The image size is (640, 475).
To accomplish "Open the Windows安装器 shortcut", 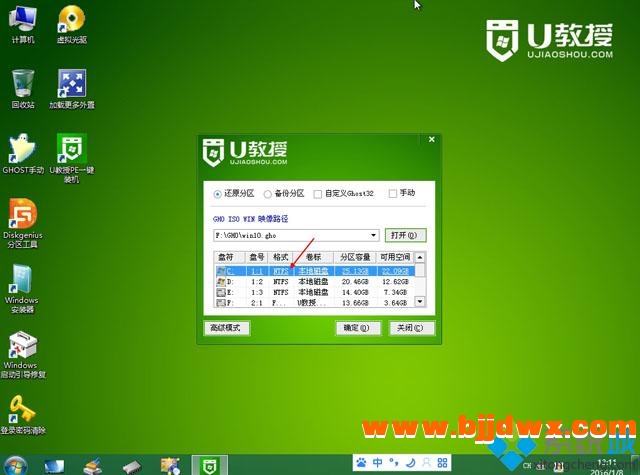I will tap(22, 289).
